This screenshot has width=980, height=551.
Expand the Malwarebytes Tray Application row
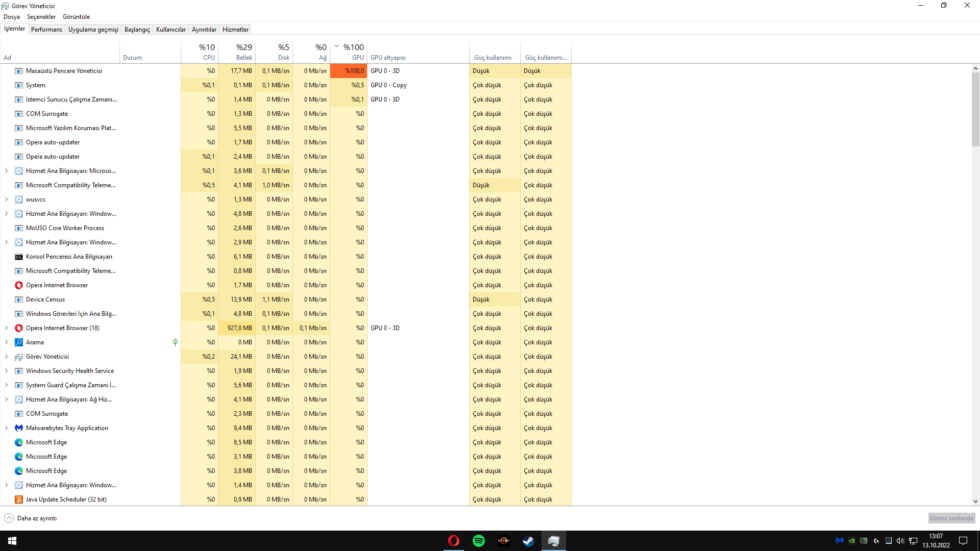7,428
